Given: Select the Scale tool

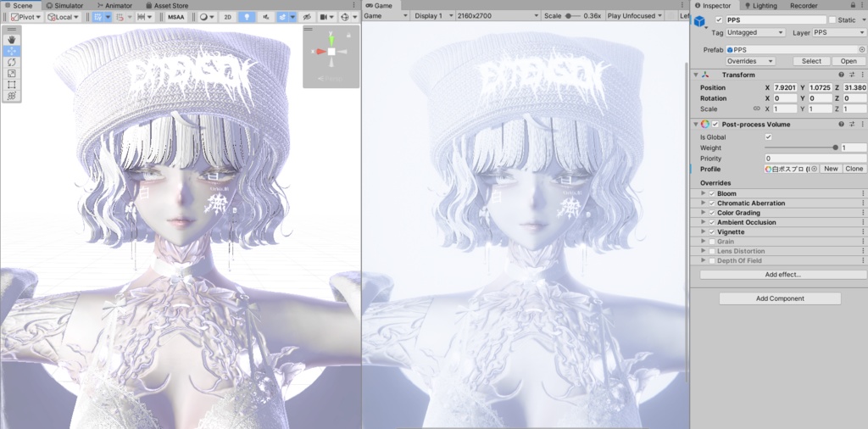Looking at the screenshot, I should [x=12, y=74].
